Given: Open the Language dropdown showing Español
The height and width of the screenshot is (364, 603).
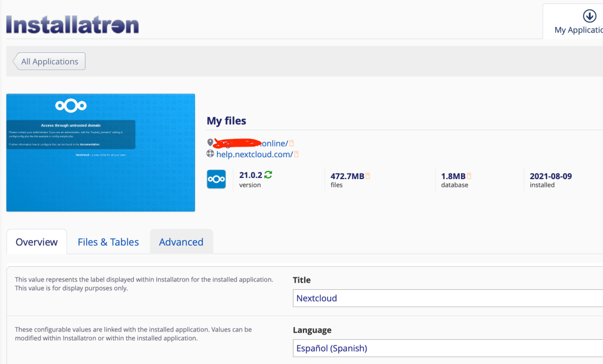Looking at the screenshot, I should [x=448, y=348].
